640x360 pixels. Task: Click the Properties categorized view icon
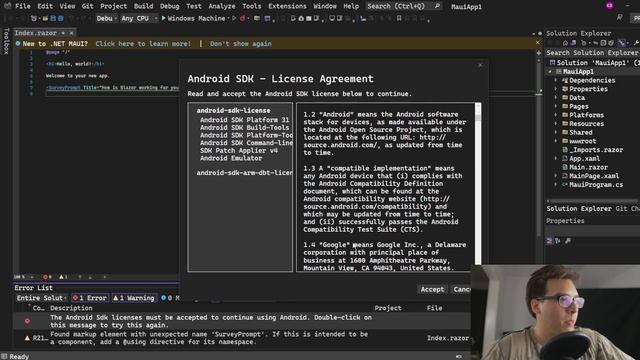(x=549, y=241)
